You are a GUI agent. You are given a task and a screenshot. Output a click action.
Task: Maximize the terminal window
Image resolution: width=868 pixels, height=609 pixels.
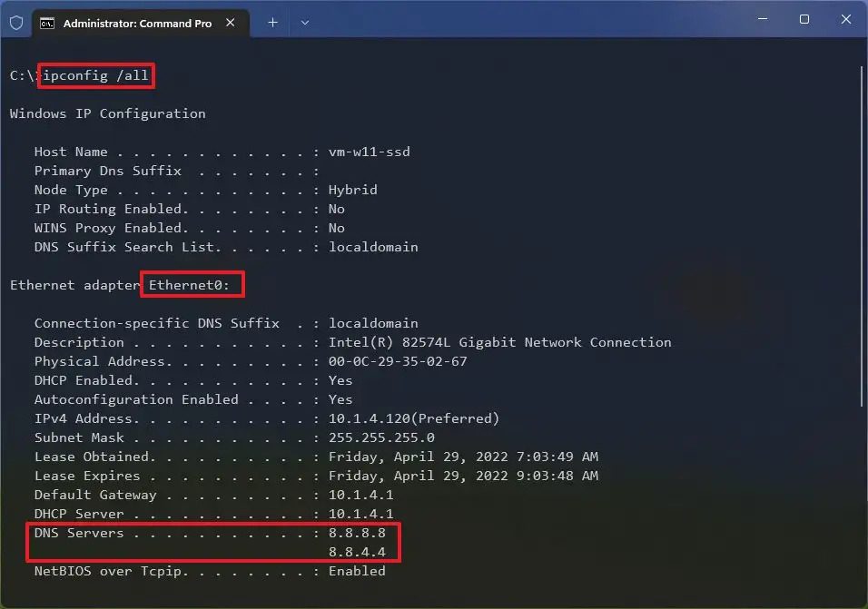804,19
